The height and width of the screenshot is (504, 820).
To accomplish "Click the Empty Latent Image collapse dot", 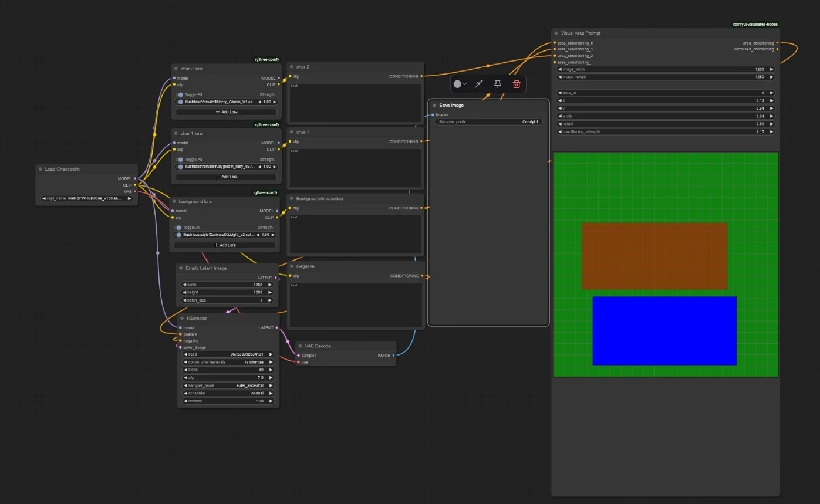I will pos(180,268).
